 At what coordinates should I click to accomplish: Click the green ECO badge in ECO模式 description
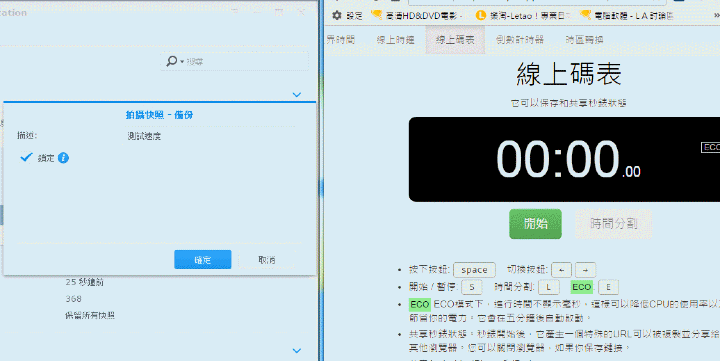tap(420, 305)
